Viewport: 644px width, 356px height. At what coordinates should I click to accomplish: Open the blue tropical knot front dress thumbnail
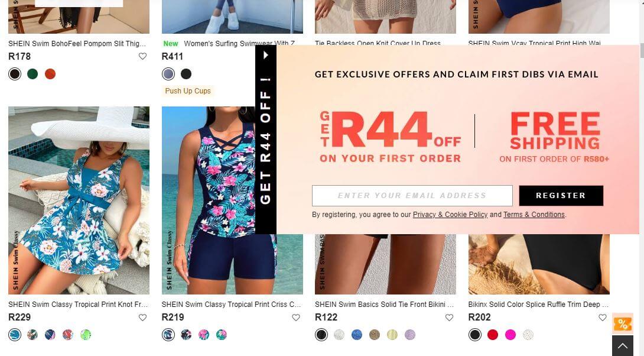tap(79, 200)
